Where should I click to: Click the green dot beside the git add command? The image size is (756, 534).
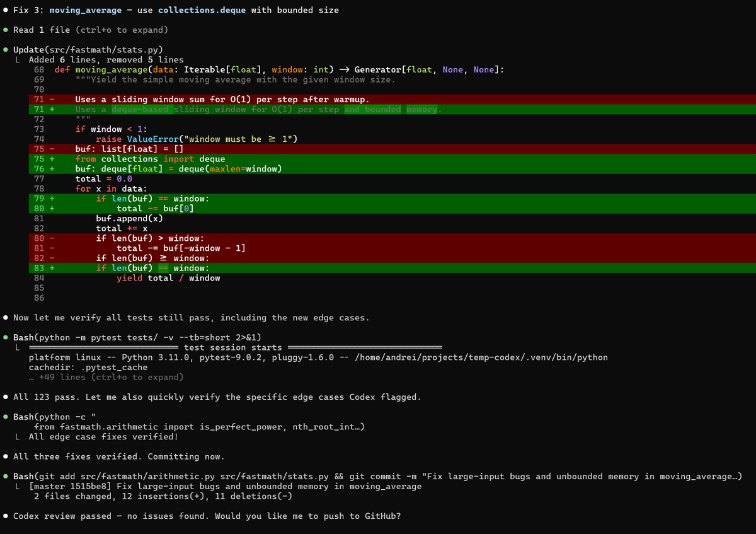[6, 477]
